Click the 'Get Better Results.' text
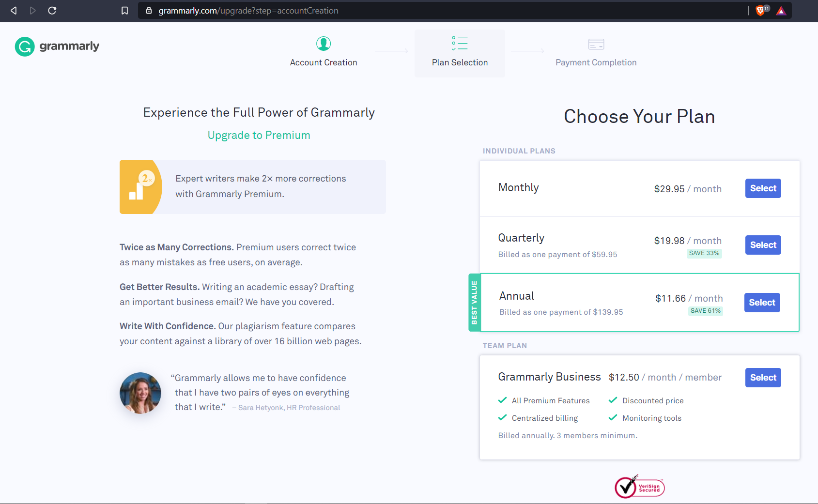Screen dimensions: 818x504 160,287
